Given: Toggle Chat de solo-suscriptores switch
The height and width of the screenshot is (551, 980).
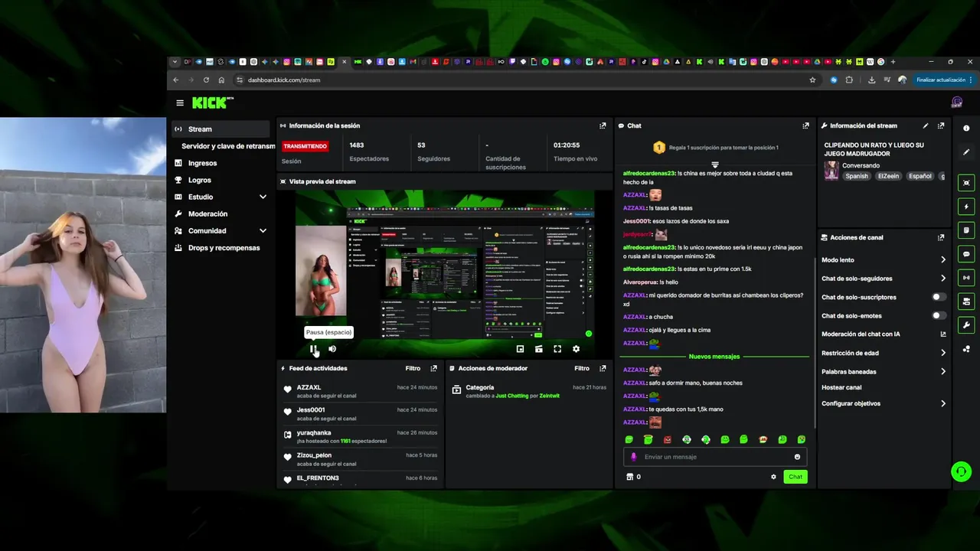Looking at the screenshot, I should pos(938,297).
